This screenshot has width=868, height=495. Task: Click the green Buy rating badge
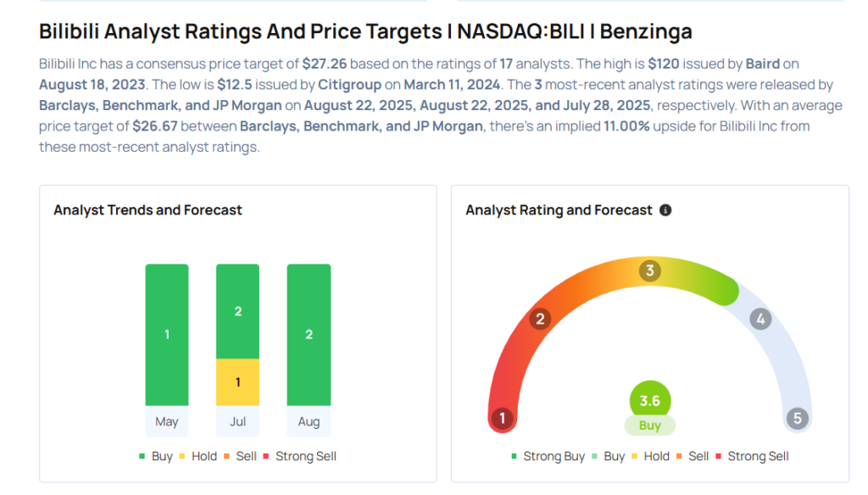click(650, 425)
